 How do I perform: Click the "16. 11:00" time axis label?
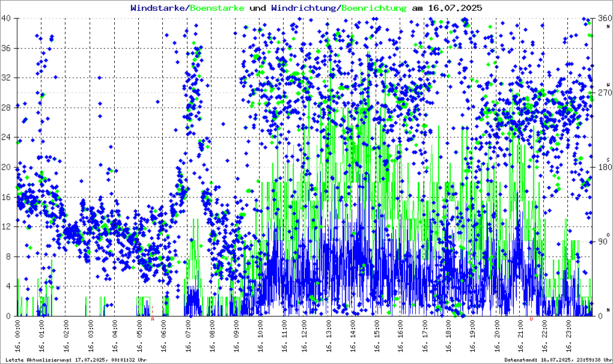pos(284,336)
